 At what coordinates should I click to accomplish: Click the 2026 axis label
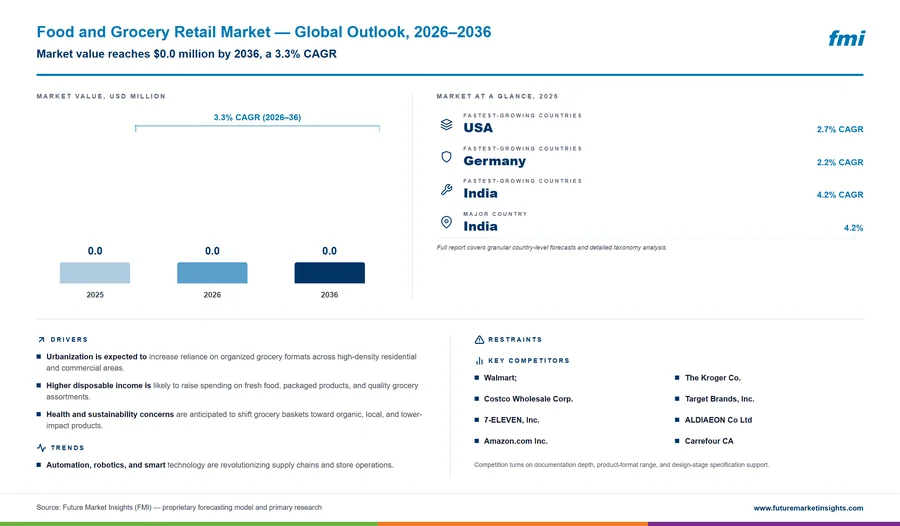click(212, 295)
